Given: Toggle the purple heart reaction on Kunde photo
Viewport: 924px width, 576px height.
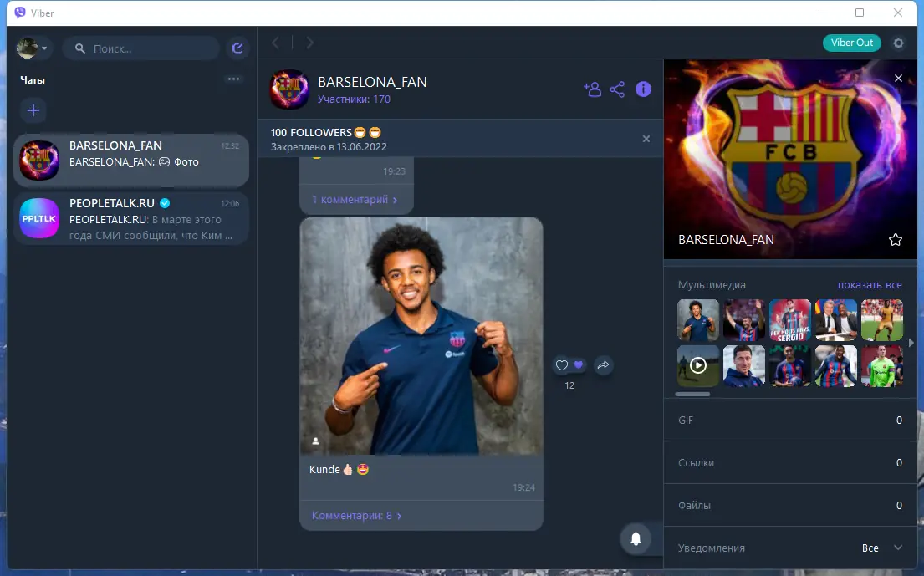Looking at the screenshot, I should click(x=579, y=365).
